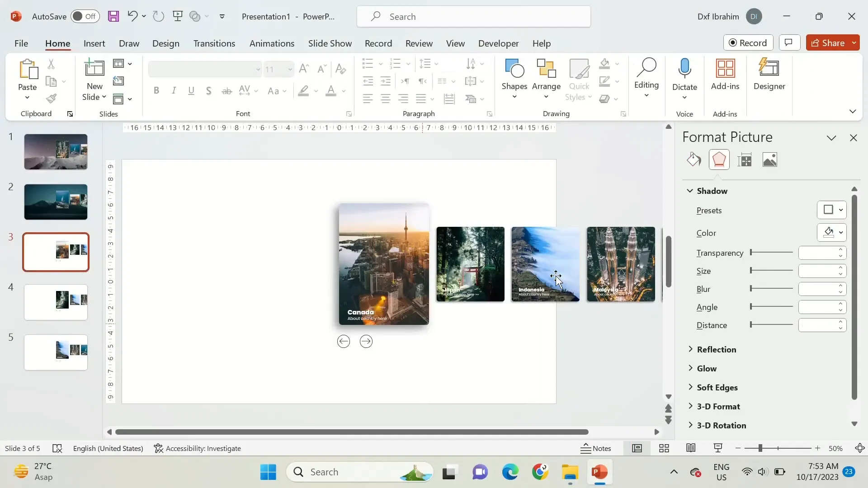Click the left arrow circle on the slide
The height and width of the screenshot is (488, 868).
344,342
